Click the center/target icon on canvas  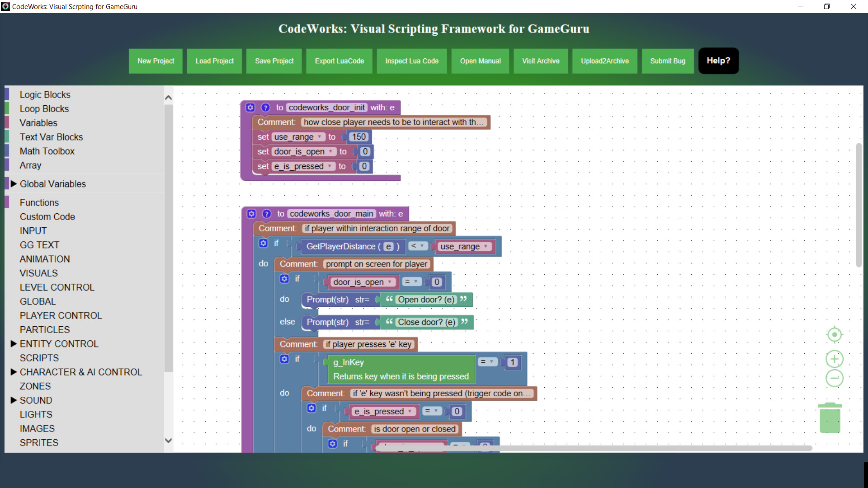[833, 334]
